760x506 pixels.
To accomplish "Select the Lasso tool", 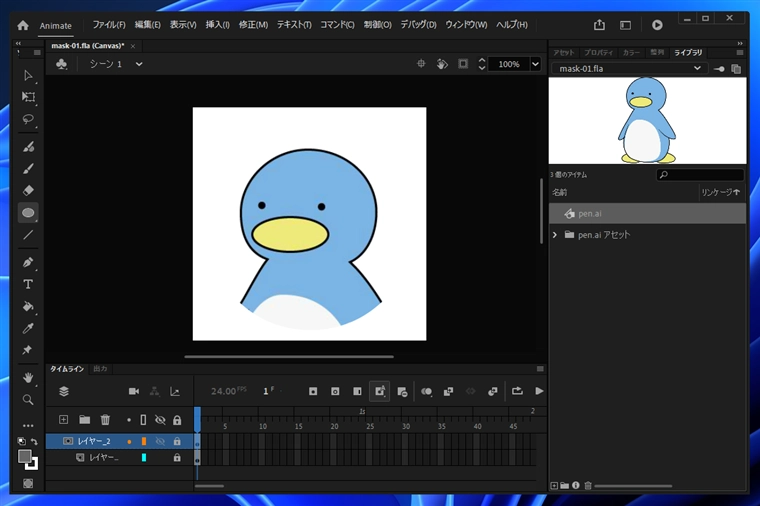I will pos(28,119).
